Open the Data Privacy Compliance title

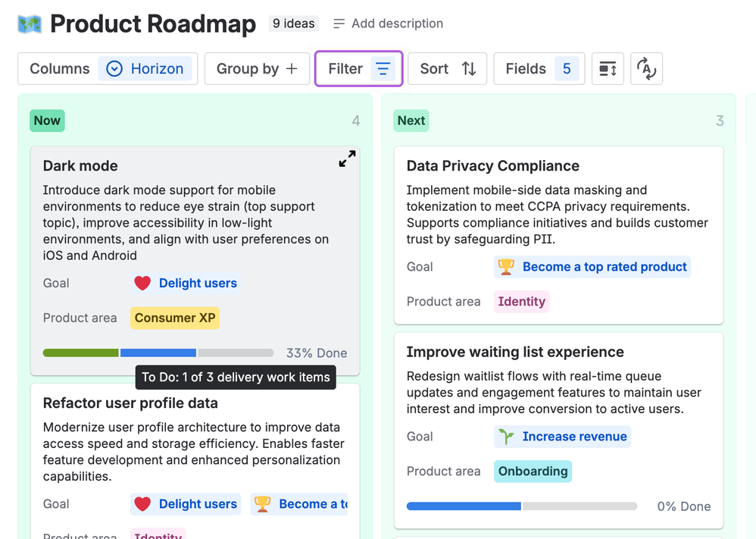[492, 166]
